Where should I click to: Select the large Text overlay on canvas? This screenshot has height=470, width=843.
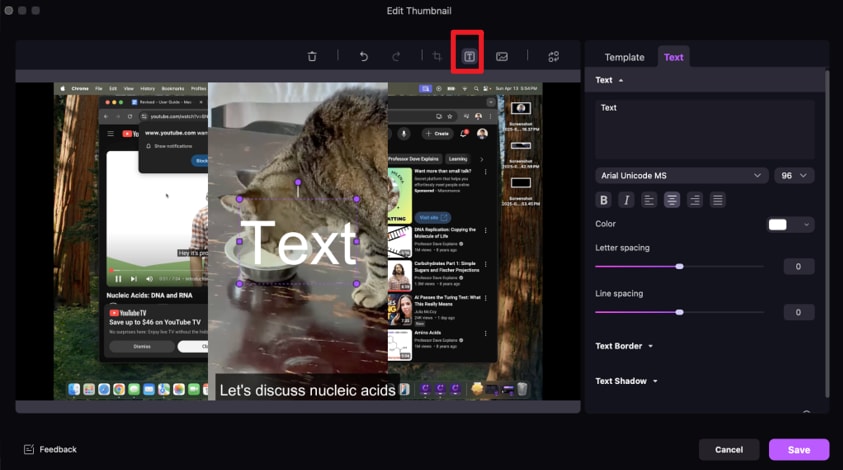tap(298, 243)
